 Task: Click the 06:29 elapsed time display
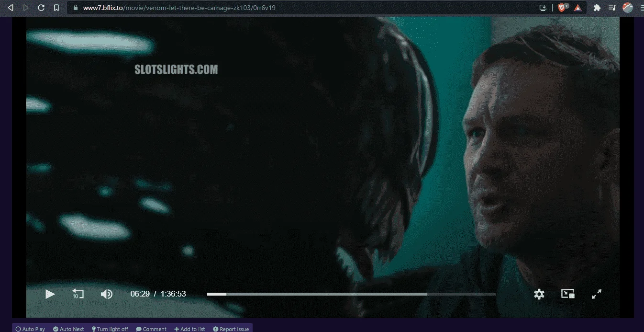pos(140,294)
